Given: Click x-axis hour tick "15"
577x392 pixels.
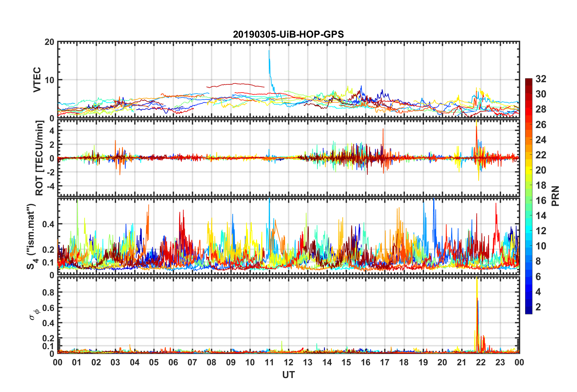Looking at the screenshot, I should [346, 362].
